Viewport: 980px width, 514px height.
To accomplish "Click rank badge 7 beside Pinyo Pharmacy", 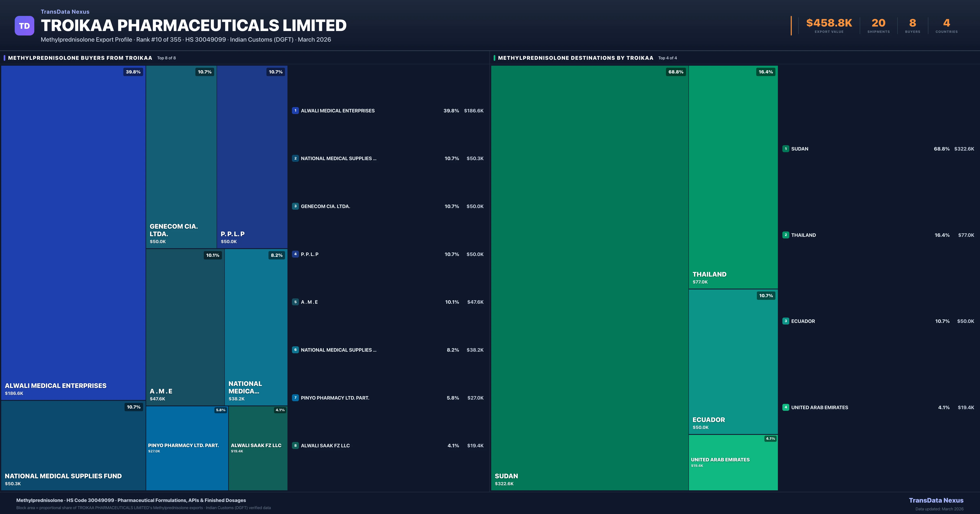I will point(295,398).
